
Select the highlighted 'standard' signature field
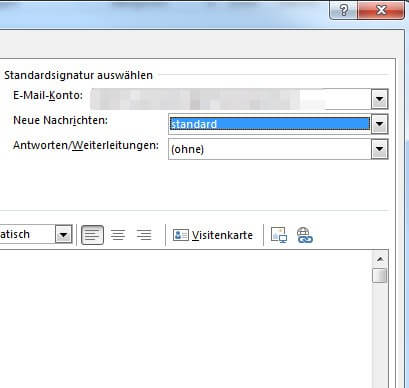[x=270, y=124]
